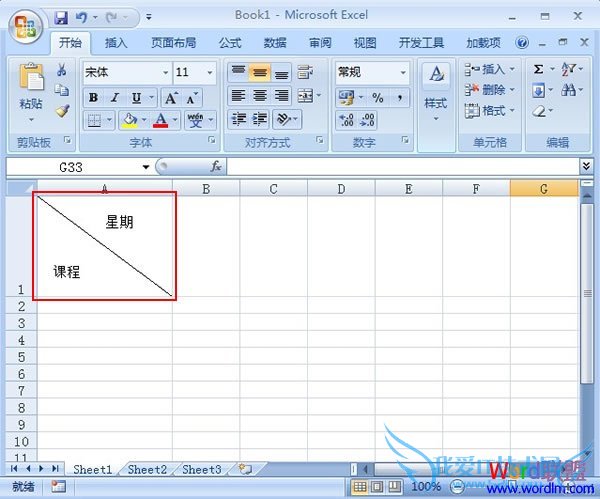Click the borders icon
The height and width of the screenshot is (499, 600).
coord(94,120)
